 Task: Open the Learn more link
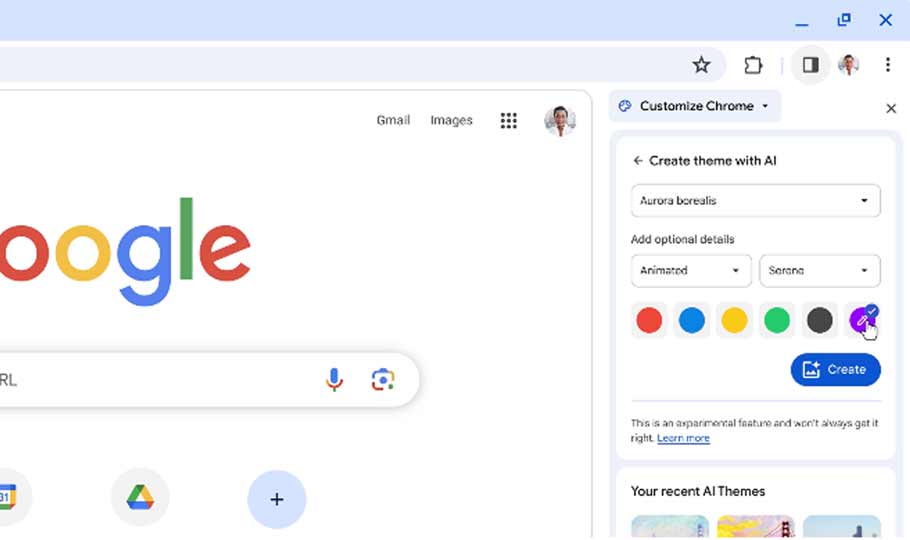683,438
